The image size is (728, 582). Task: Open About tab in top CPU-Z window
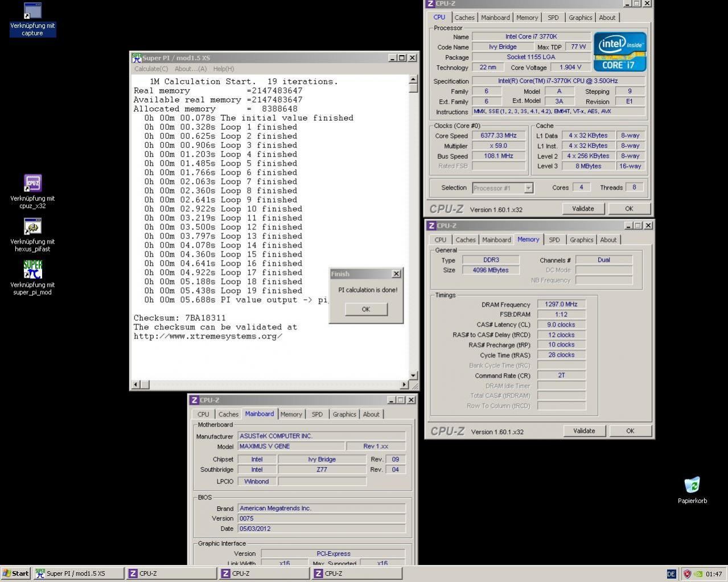[607, 18]
